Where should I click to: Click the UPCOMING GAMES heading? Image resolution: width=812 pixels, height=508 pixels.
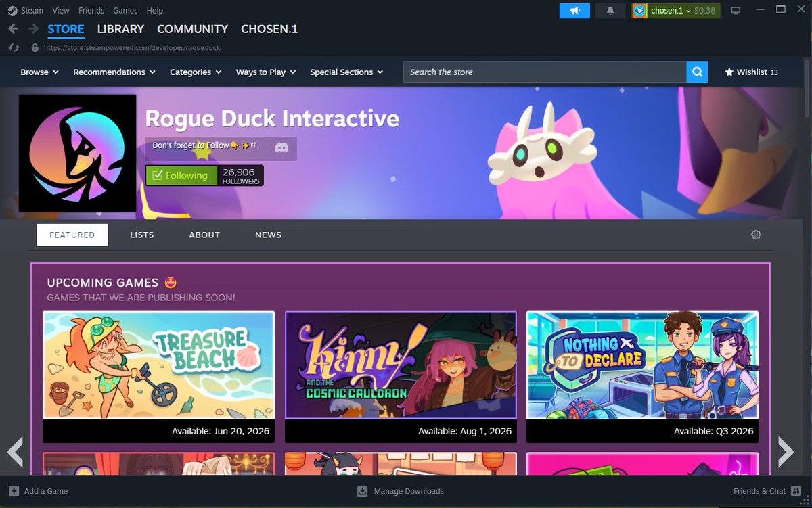[103, 283]
